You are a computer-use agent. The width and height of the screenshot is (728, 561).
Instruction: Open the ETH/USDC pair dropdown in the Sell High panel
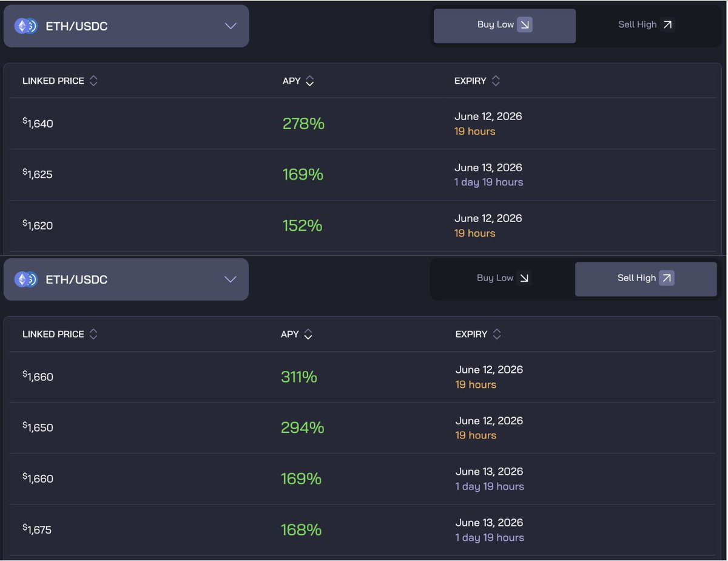[x=126, y=279]
